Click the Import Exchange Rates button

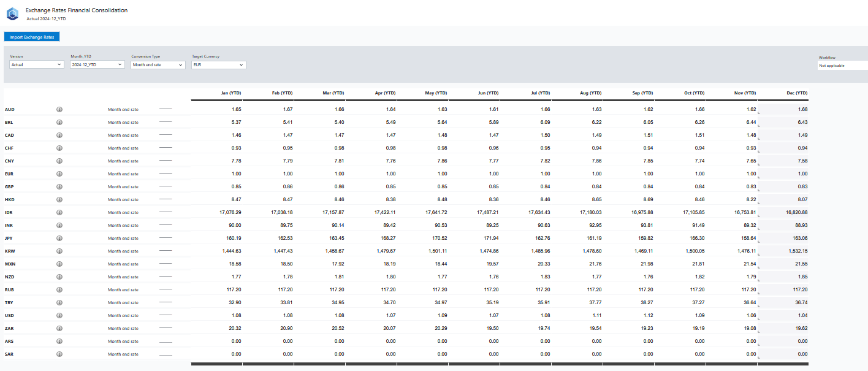click(31, 37)
